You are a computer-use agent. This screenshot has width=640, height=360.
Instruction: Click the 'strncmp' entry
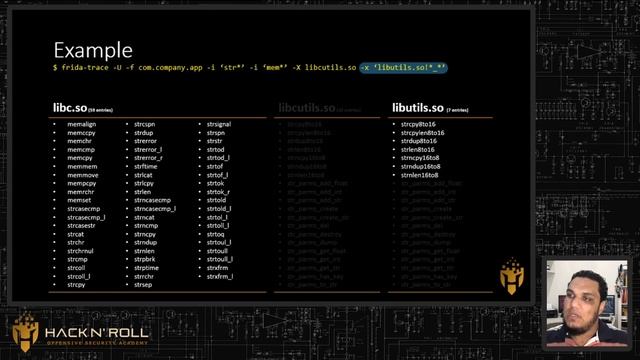[x=146, y=226]
